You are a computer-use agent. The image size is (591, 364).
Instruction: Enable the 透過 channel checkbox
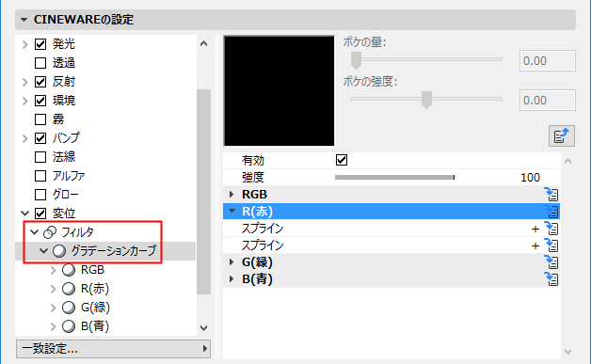coord(40,63)
